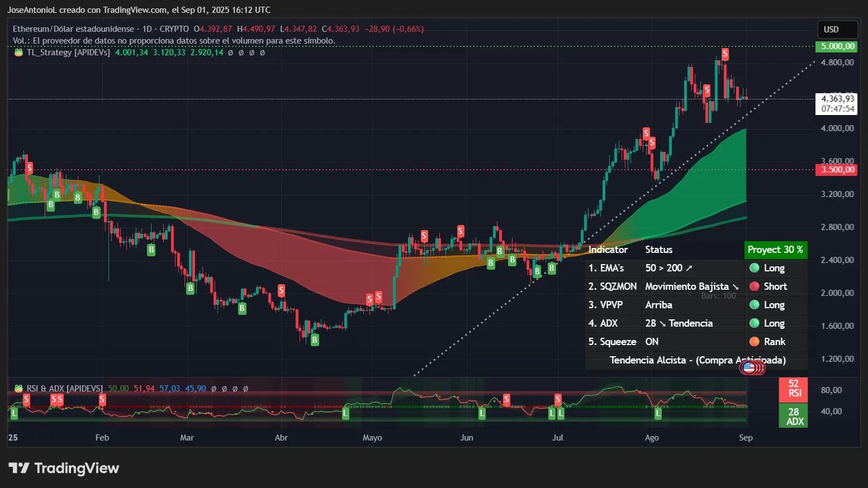Click the green Long dot in EMA's row

pyautogui.click(x=754, y=268)
